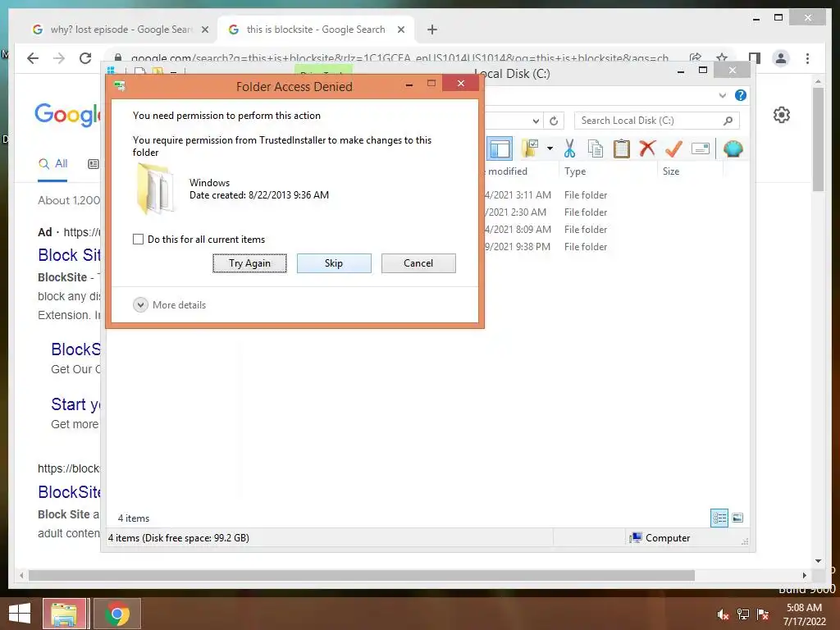
Task: Reload the Chrome page
Action: point(85,58)
